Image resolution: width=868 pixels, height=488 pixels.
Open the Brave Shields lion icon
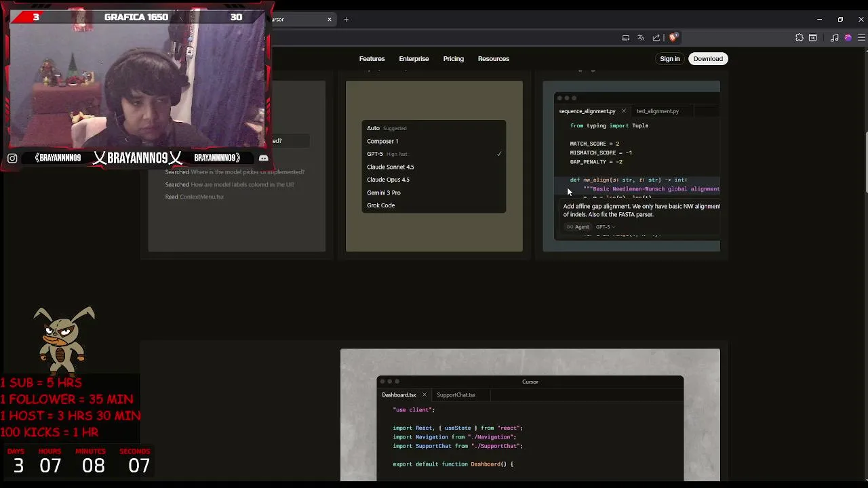[673, 38]
